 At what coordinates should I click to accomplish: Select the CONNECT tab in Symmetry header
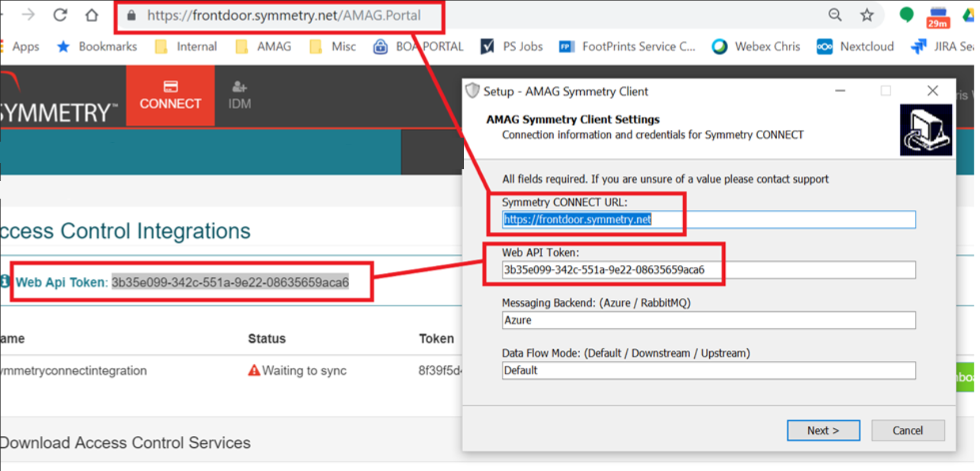(171, 96)
